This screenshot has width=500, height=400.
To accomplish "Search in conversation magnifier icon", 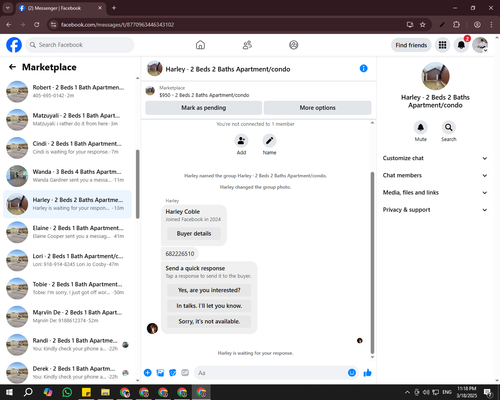I will coord(449,127).
